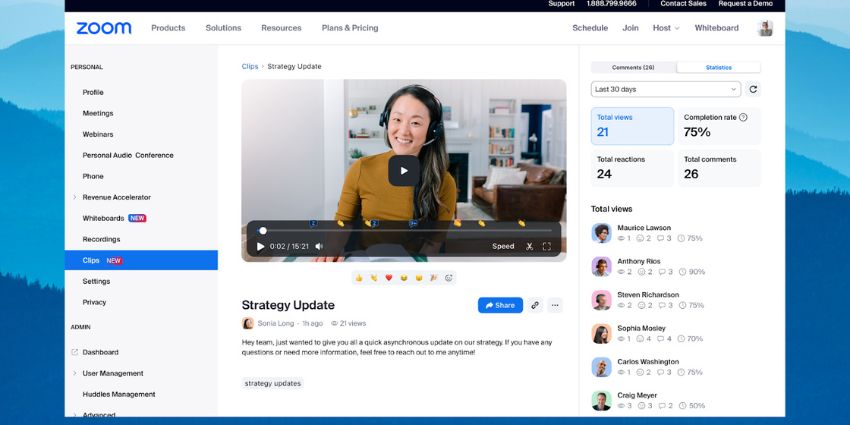
Task: Mute the clip volume speaker icon
Action: tap(319, 246)
